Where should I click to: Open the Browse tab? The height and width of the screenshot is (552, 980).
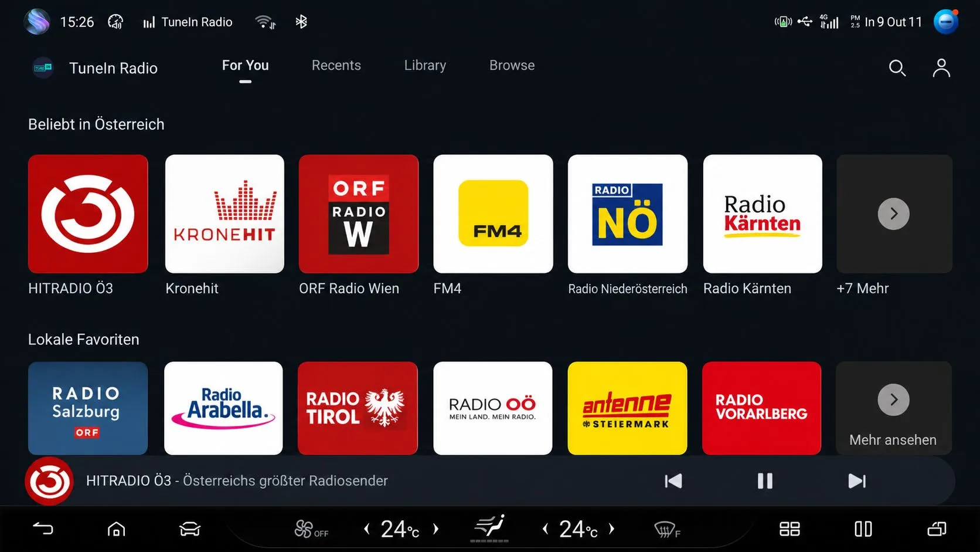tap(512, 66)
